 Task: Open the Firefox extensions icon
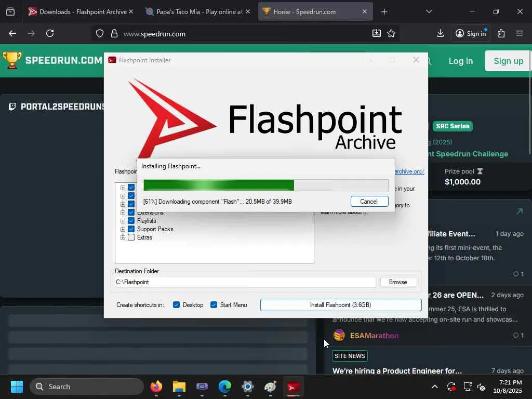[501, 33]
